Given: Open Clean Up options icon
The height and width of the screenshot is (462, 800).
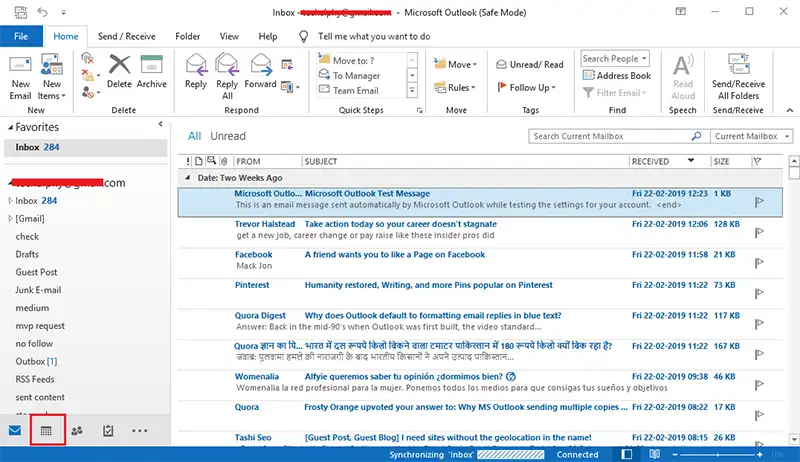Looking at the screenshot, I should coord(90,75).
